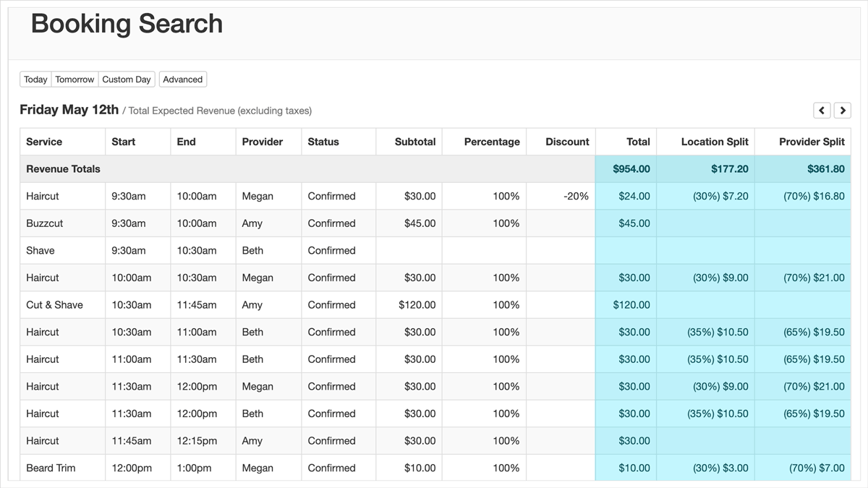Click the Provider Split column header
868x488 pixels.
[x=811, y=142]
